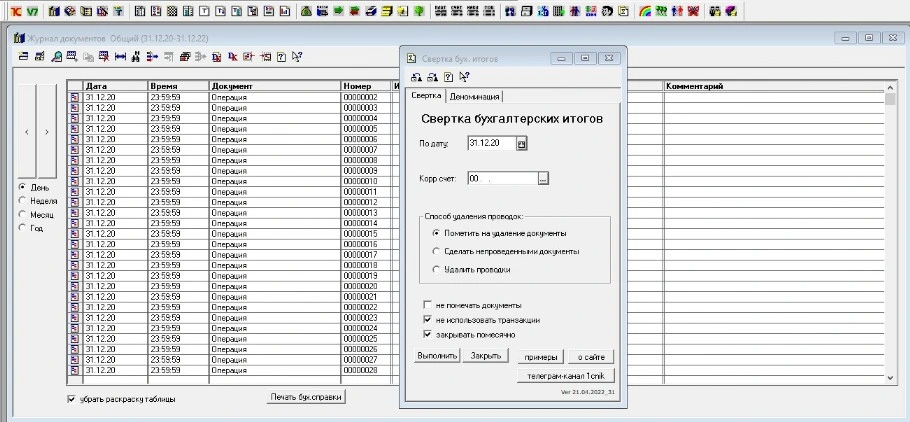Screen dimensions: 910x422
Task: Click the green arrow icon in top toolbar
Action: 339,11
